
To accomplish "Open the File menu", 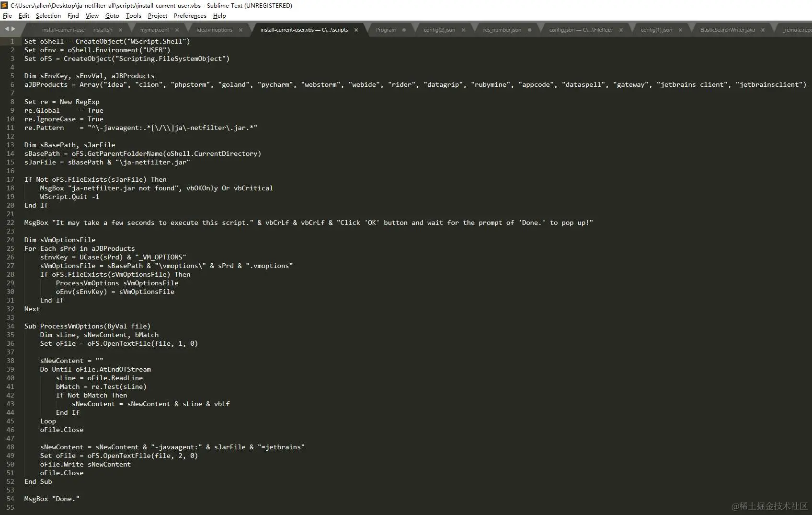I will pos(7,16).
